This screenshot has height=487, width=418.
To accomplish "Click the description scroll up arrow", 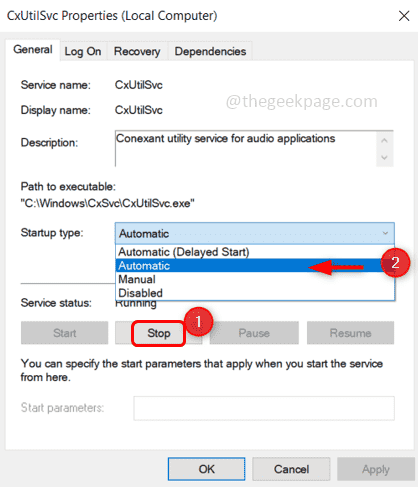I will coord(384,141).
